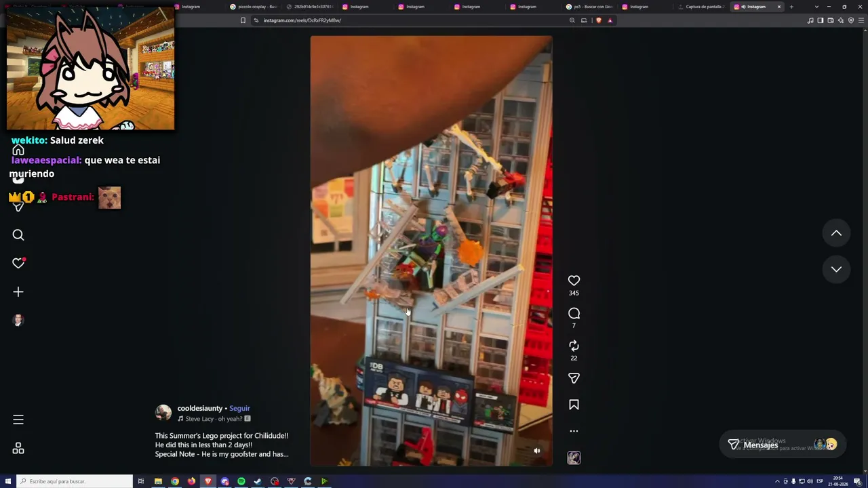Save the reel with the bookmark icon
Image resolution: width=868 pixels, height=488 pixels.
574,405
